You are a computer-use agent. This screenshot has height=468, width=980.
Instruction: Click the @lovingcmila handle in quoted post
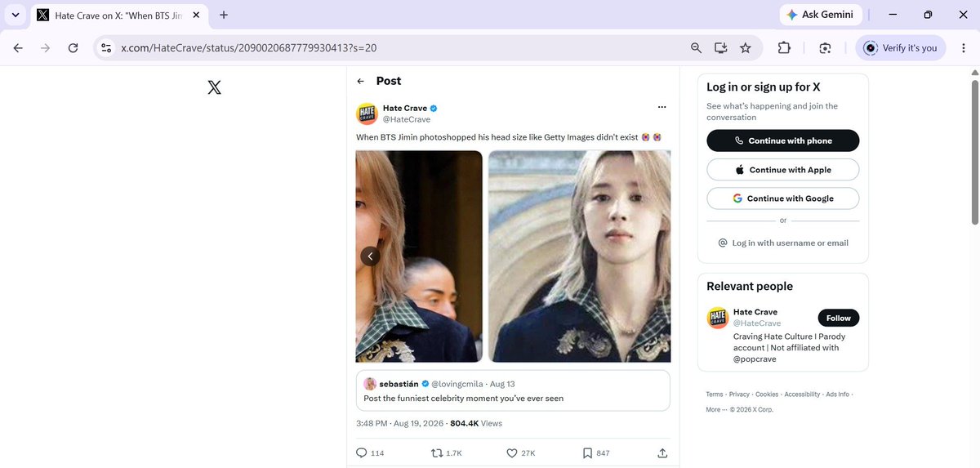point(458,384)
